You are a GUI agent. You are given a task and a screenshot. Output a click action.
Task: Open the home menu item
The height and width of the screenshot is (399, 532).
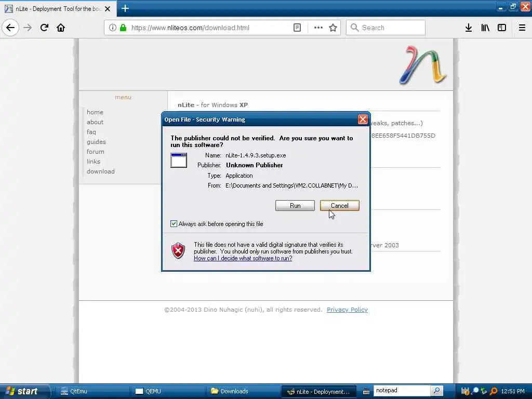[95, 112]
